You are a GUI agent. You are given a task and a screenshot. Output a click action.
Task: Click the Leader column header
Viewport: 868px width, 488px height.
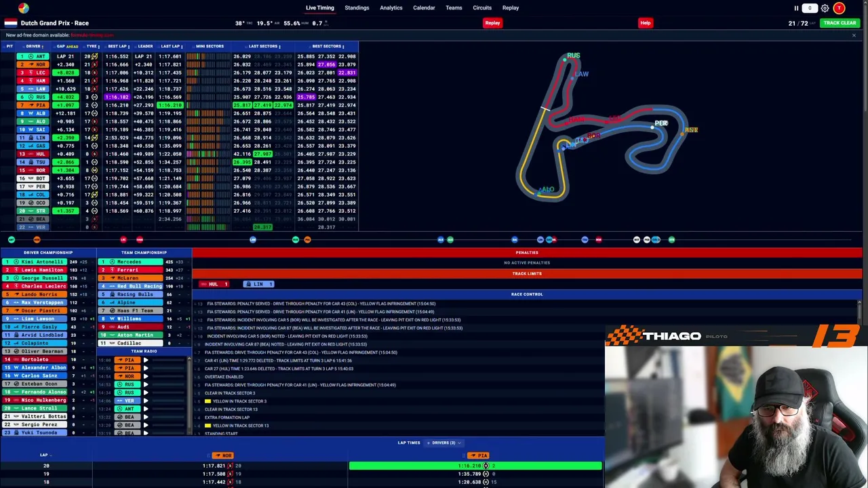click(144, 46)
